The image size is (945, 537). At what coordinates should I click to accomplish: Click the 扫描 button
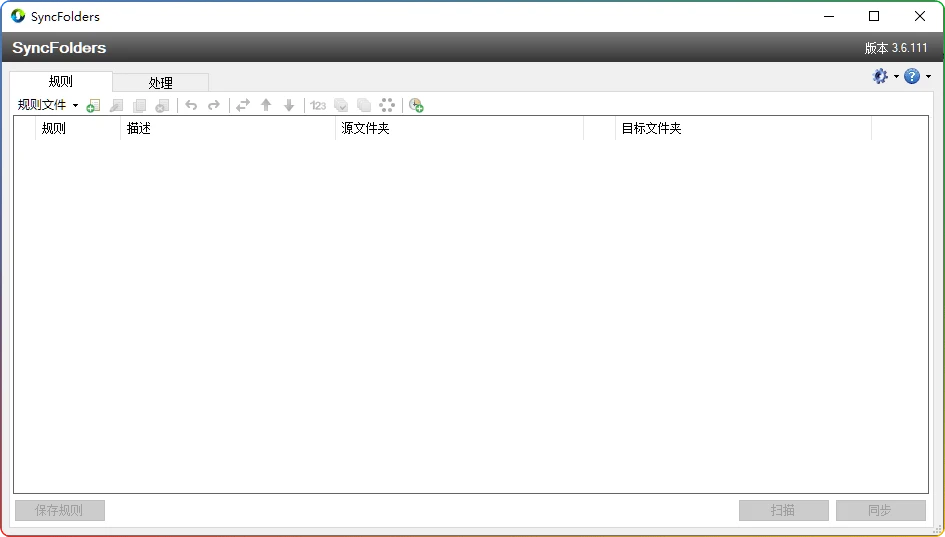coord(783,510)
